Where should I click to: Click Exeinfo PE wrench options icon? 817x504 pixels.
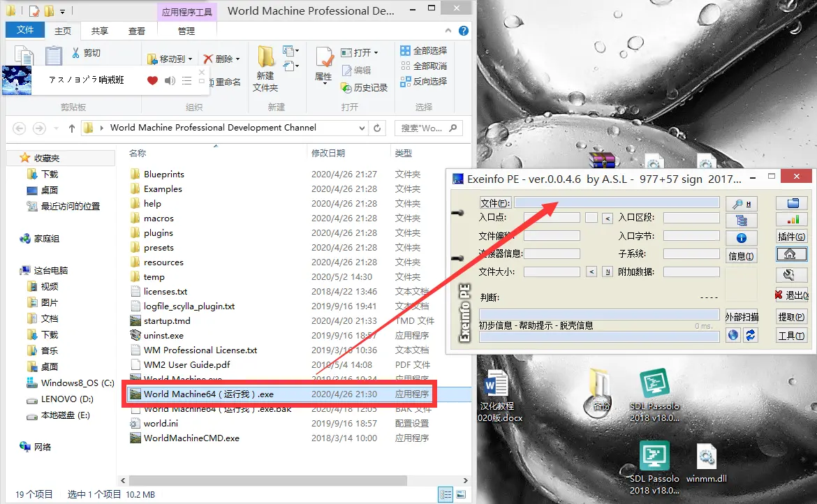(x=790, y=274)
